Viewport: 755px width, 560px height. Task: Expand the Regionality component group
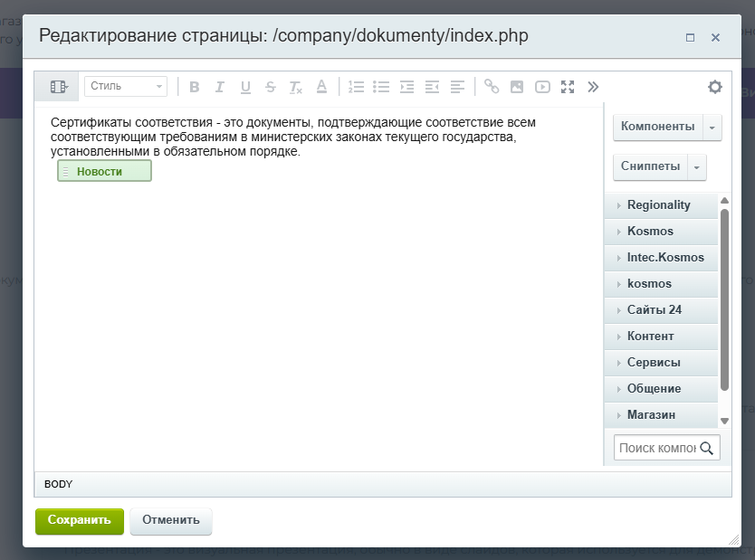(x=660, y=205)
